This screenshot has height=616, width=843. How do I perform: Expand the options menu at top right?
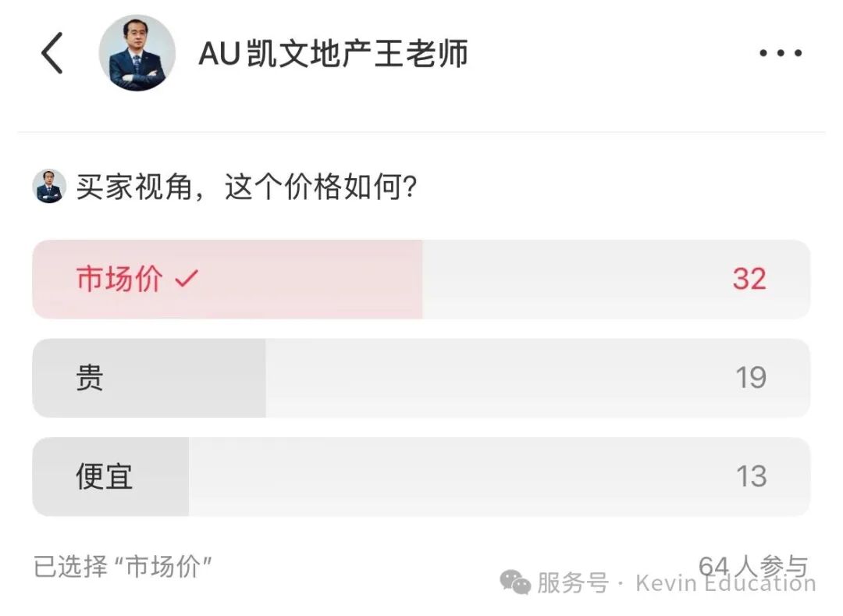(779, 52)
